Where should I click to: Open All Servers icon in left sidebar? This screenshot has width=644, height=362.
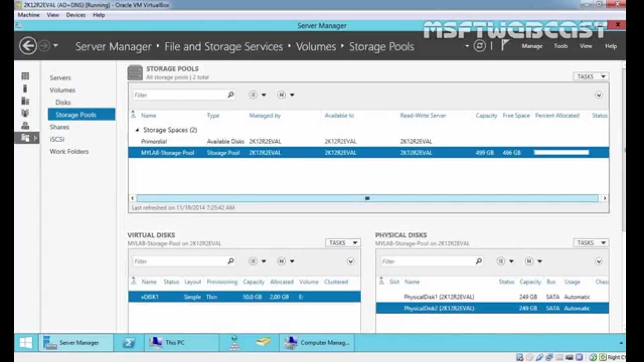[x=25, y=101]
